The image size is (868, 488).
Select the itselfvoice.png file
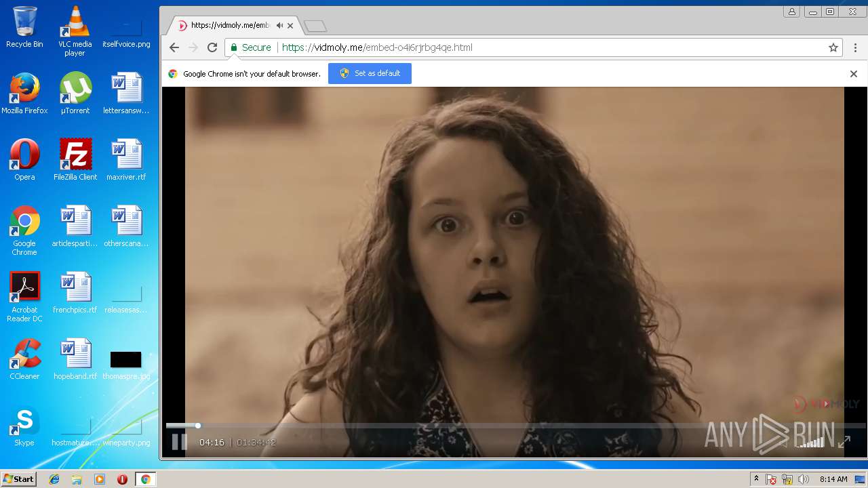click(126, 32)
